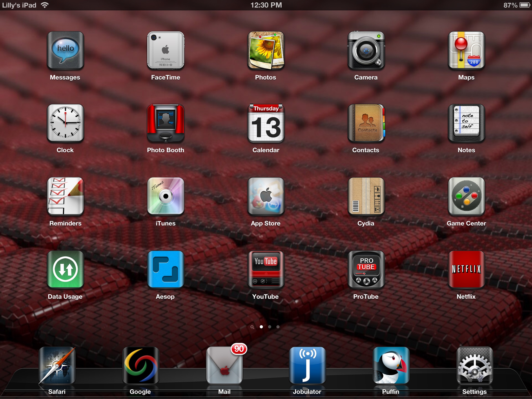Open Safari in the dock

click(57, 365)
